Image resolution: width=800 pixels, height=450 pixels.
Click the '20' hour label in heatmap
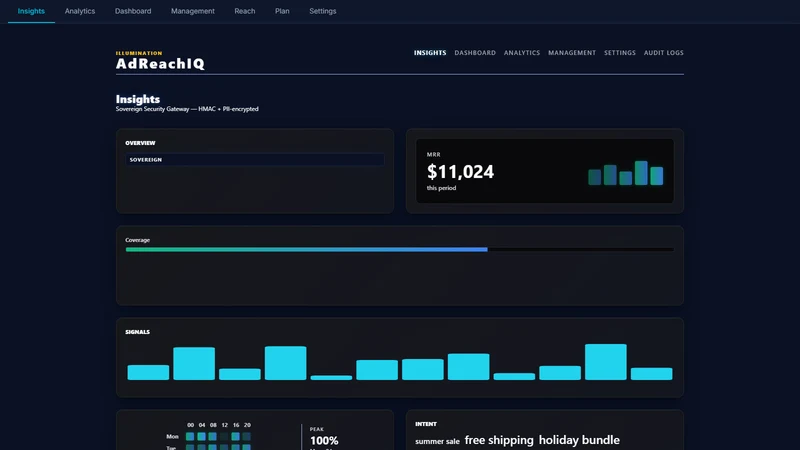tap(247, 425)
